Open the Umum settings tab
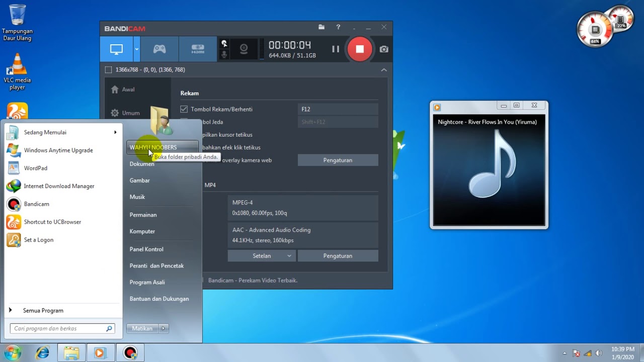This screenshot has height=362, width=644. 125,113
